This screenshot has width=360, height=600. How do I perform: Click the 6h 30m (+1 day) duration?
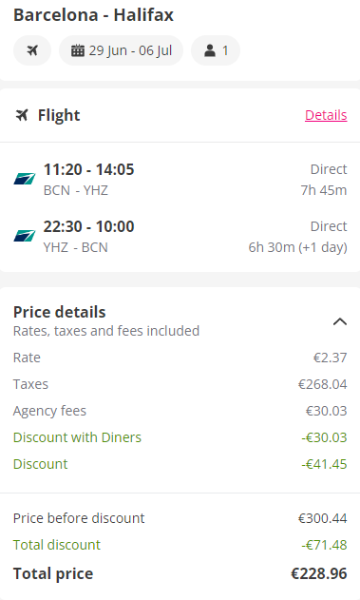(x=298, y=247)
